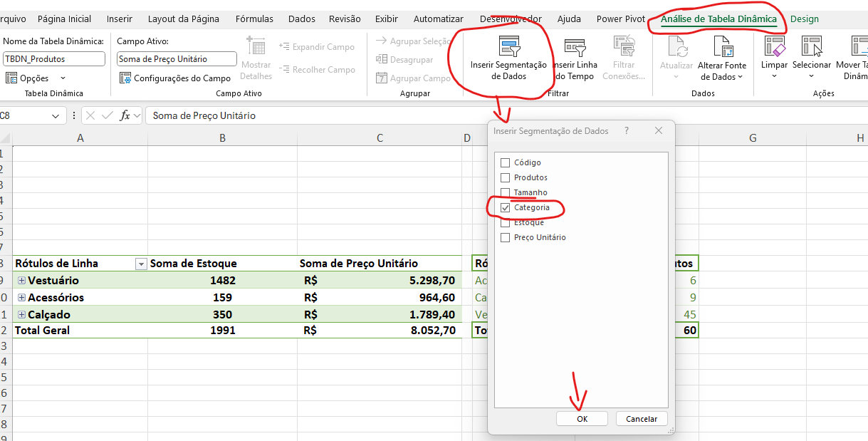Click Alterar Fonte de Dados icon
This screenshot has width=868, height=441.
click(722, 46)
